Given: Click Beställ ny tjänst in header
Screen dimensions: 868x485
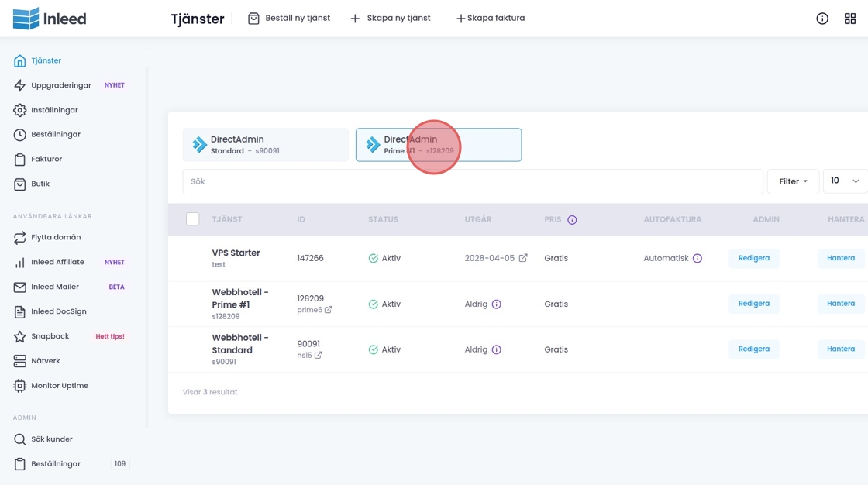Looking at the screenshot, I should coord(289,19).
